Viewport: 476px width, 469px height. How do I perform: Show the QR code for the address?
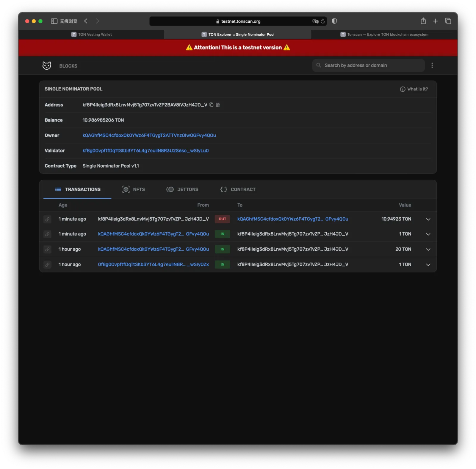click(218, 105)
